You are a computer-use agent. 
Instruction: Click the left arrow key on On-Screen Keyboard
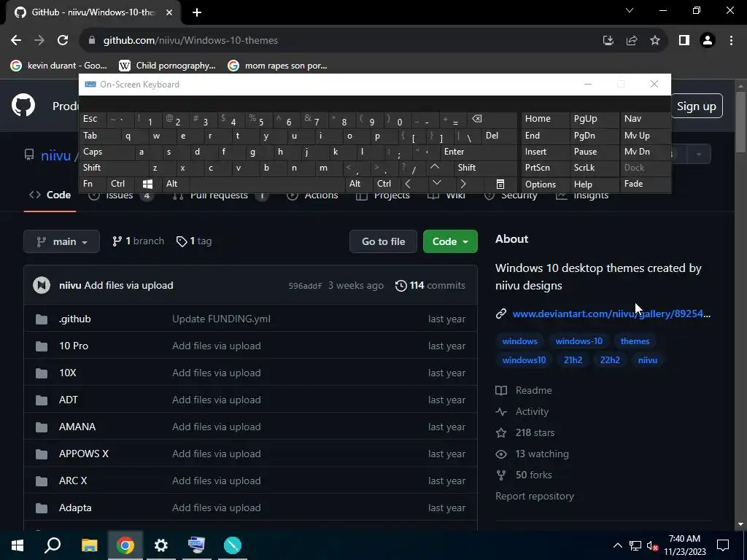(408, 184)
